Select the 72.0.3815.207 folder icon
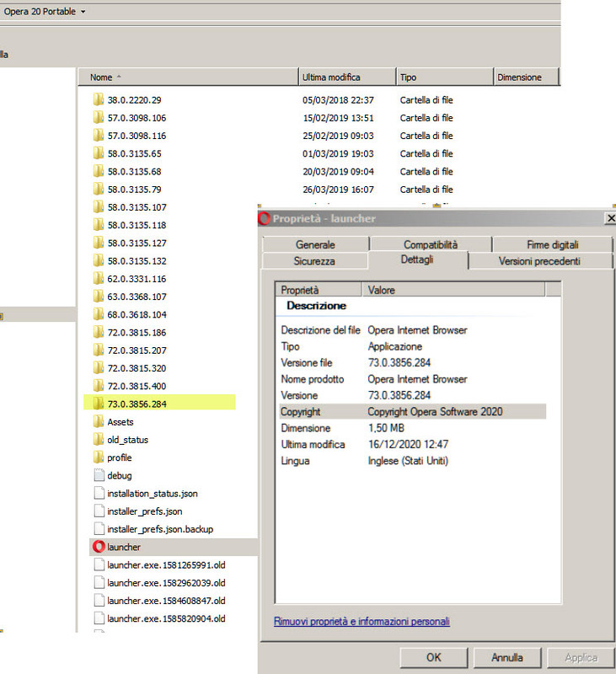The height and width of the screenshot is (674, 616). click(99, 350)
